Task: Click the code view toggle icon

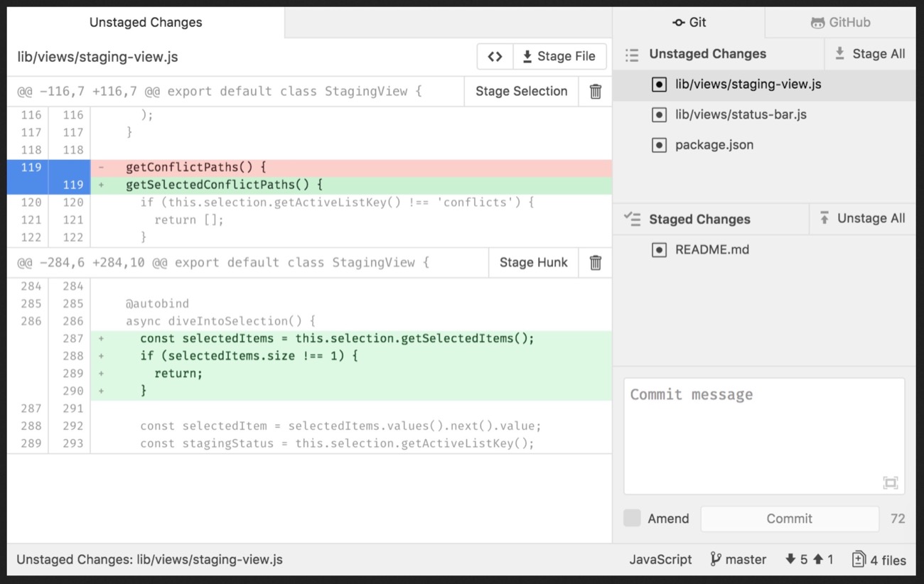Action: (x=495, y=57)
